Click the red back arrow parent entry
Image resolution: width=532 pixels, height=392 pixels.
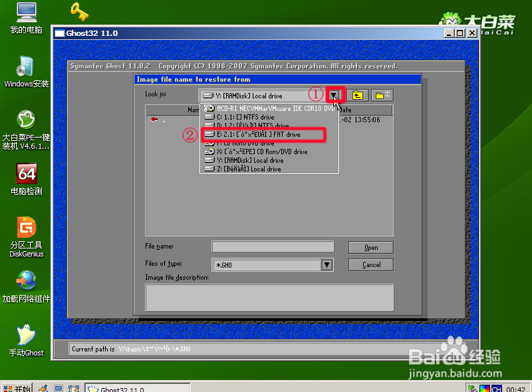tap(154, 120)
